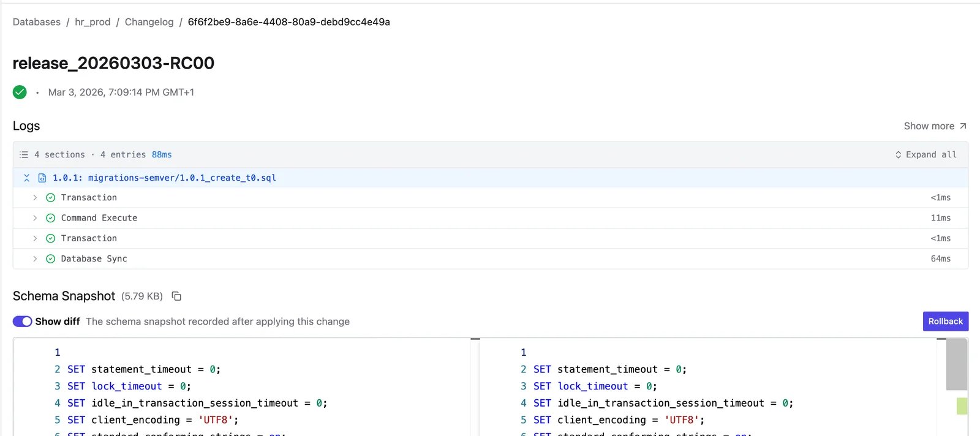Image resolution: width=980 pixels, height=436 pixels.
Task: Collapse the 1.0.1 migration section
Action: [x=26, y=178]
